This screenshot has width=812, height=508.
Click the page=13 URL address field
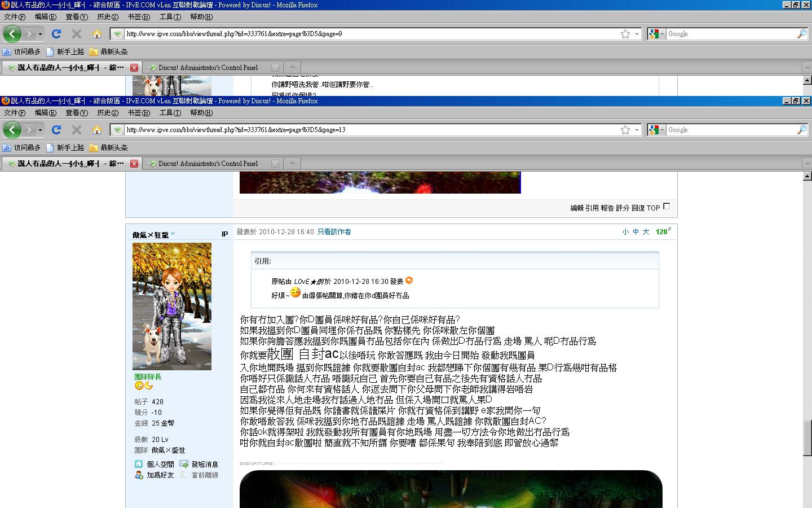point(367,130)
